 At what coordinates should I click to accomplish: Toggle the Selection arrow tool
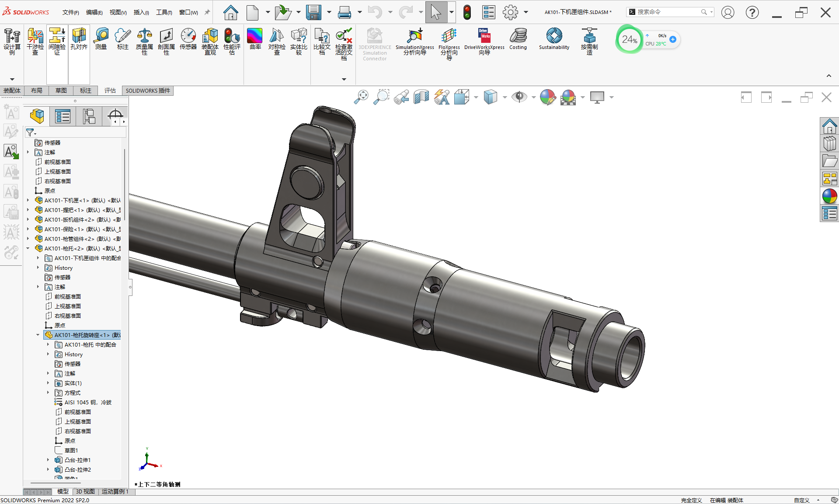(435, 12)
